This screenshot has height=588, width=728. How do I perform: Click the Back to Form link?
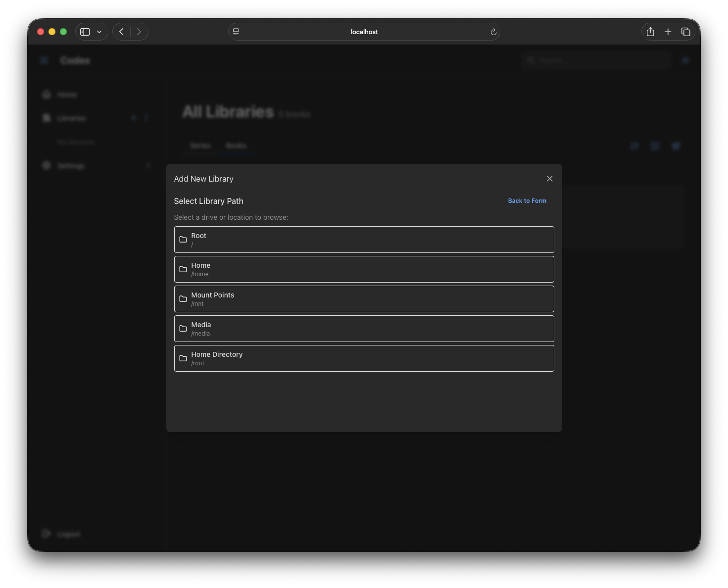click(527, 200)
